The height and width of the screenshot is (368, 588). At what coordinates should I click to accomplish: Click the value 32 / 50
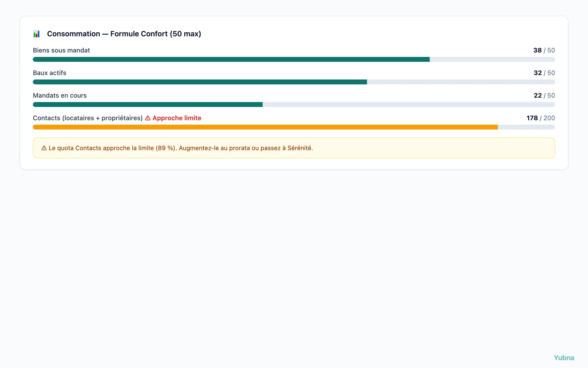tap(544, 73)
